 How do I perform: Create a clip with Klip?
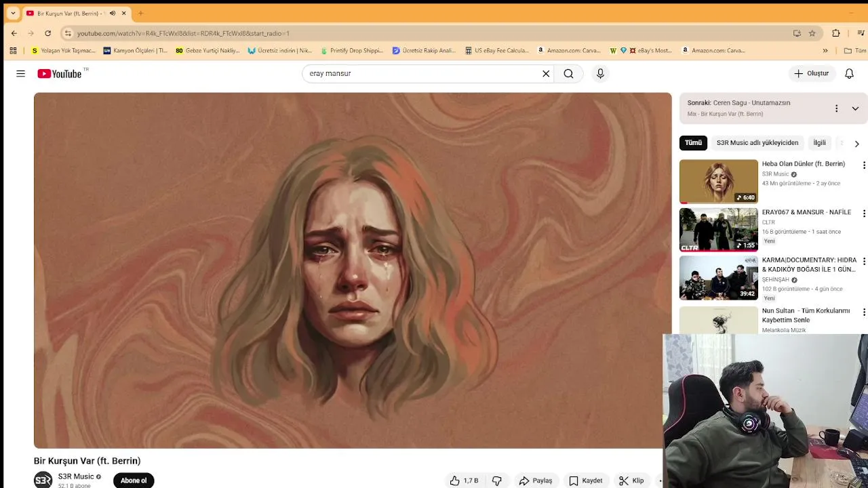coord(631,481)
